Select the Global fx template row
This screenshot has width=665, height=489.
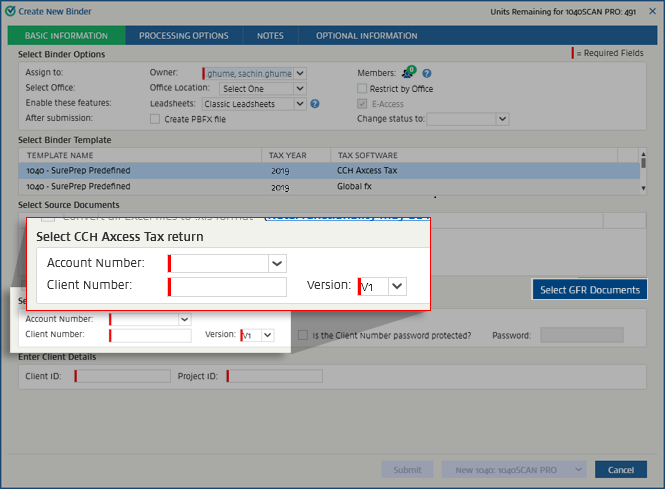(x=329, y=187)
